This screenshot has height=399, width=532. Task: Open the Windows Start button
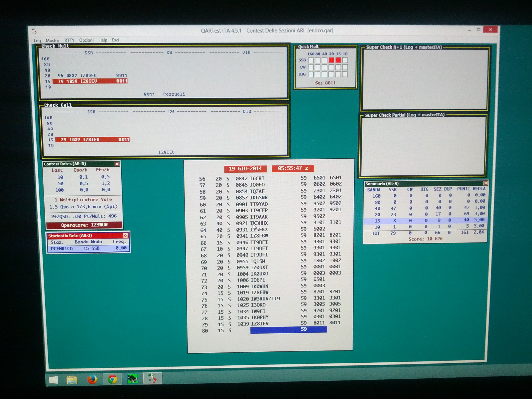click(53, 380)
